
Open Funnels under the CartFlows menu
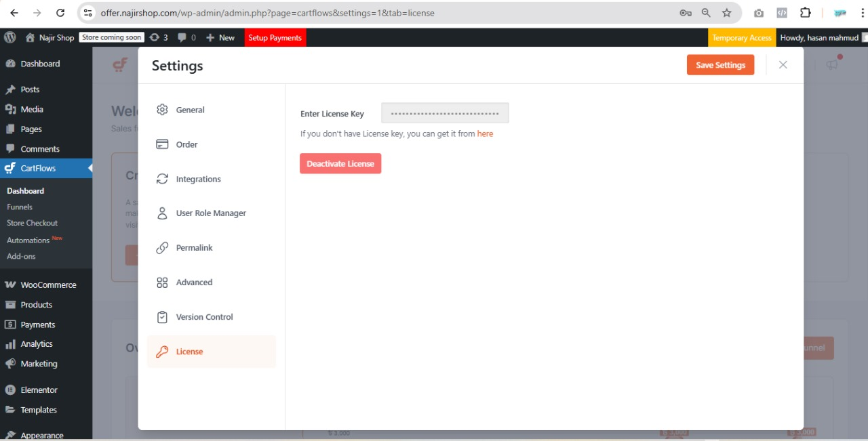tap(20, 207)
